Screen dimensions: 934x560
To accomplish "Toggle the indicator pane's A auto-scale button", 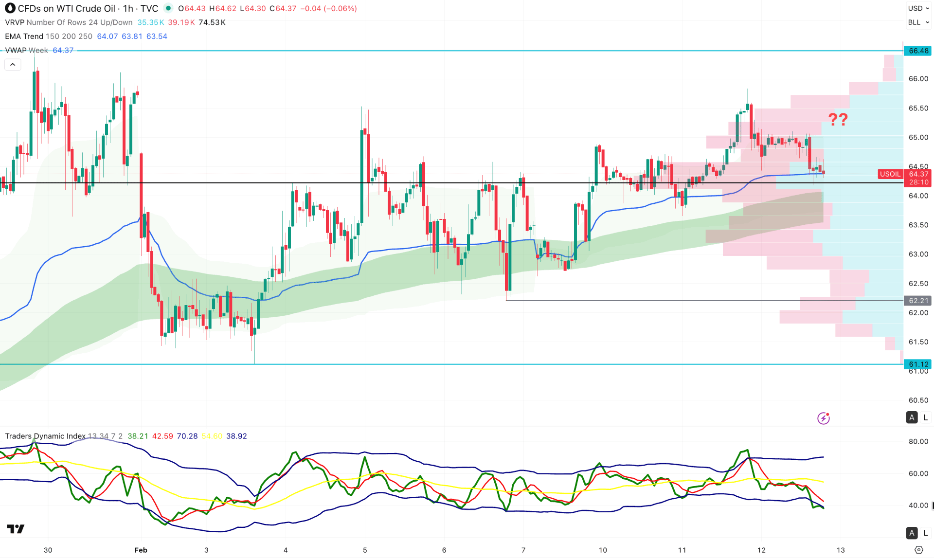I will [x=912, y=533].
